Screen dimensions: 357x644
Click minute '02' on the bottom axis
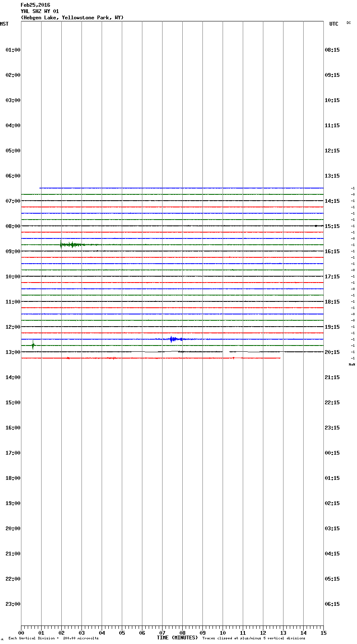(x=61, y=633)
